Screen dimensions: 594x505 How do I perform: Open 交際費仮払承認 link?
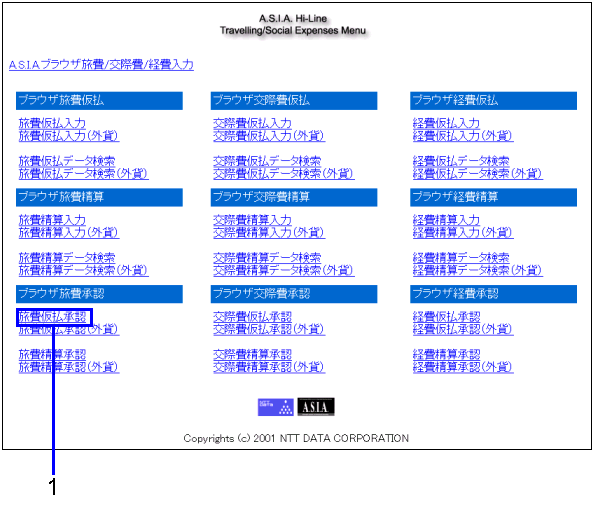252,317
